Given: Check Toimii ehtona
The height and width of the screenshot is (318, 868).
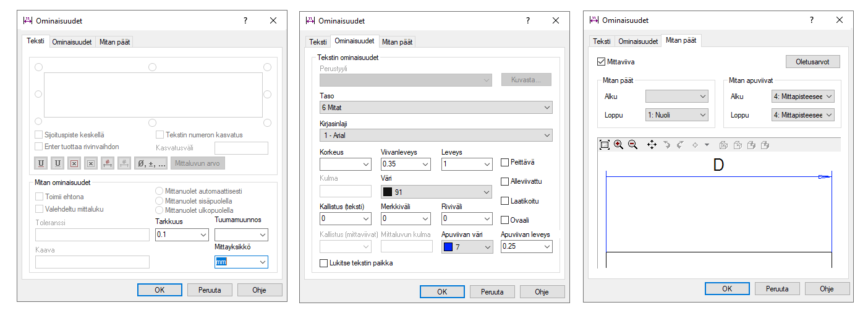Looking at the screenshot, I should pyautogui.click(x=40, y=197).
